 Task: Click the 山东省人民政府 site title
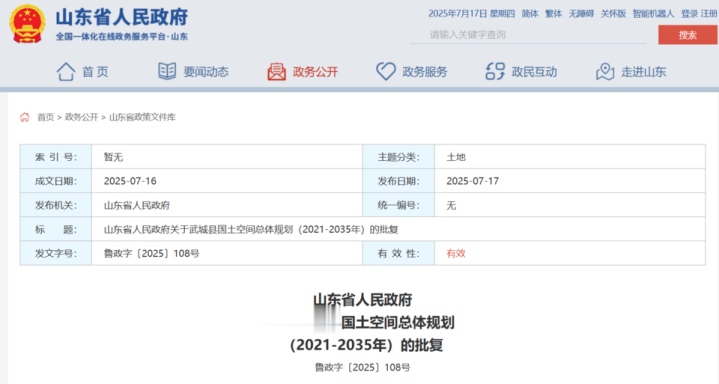(x=122, y=17)
